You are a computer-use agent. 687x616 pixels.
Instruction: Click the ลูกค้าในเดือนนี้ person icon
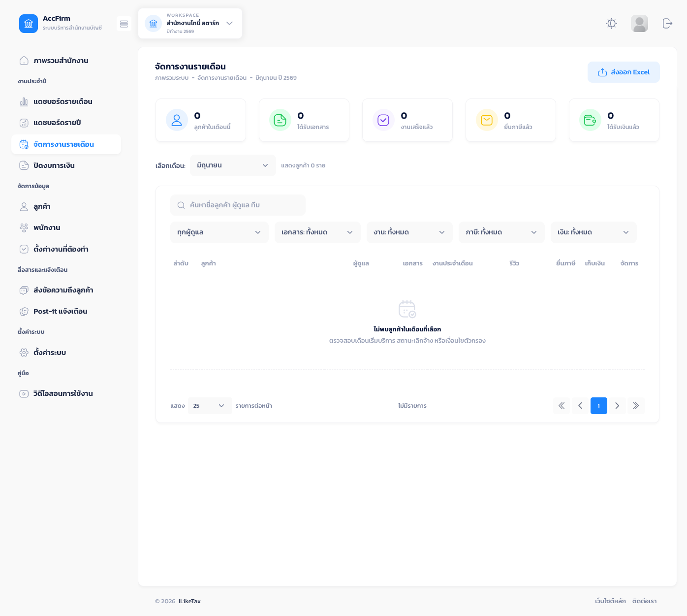177,120
